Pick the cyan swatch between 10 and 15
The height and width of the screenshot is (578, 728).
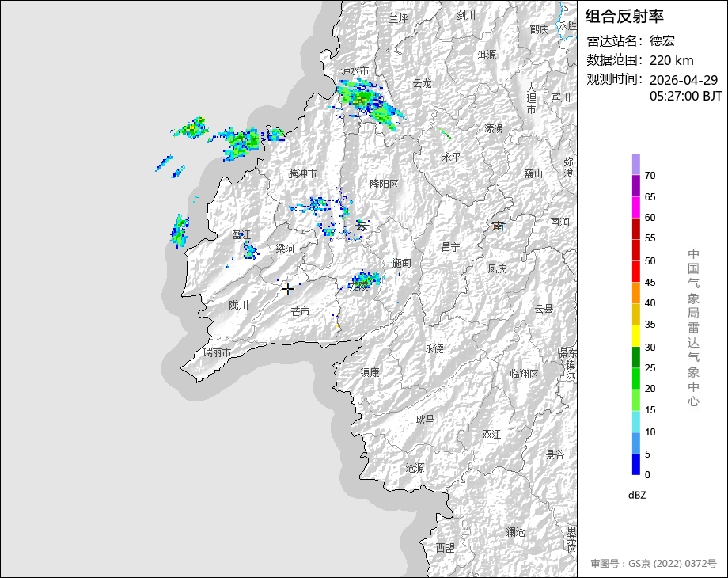pyautogui.click(x=636, y=421)
